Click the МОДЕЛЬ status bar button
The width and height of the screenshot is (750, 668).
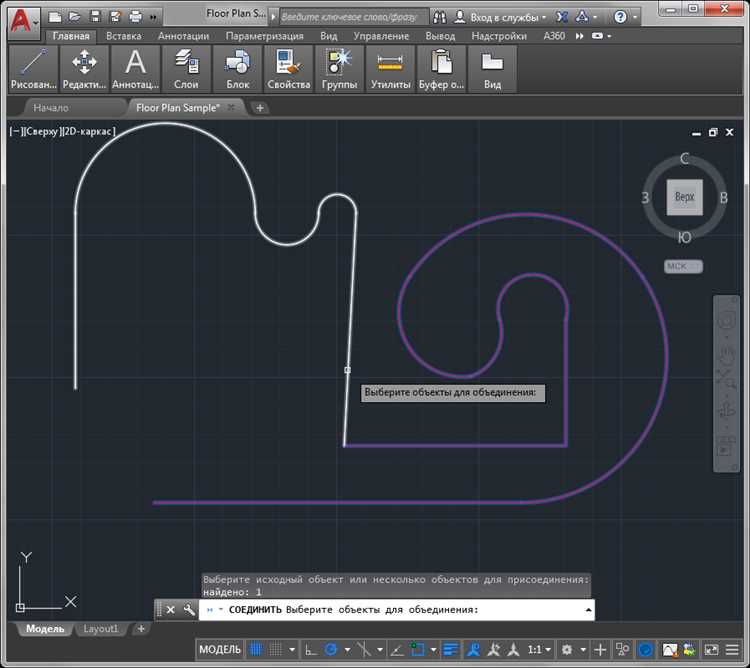click(x=220, y=650)
